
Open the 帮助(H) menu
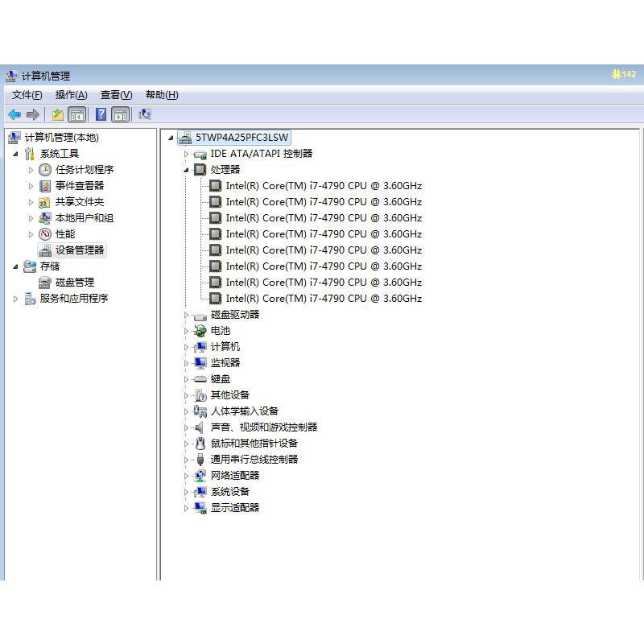coord(162,95)
